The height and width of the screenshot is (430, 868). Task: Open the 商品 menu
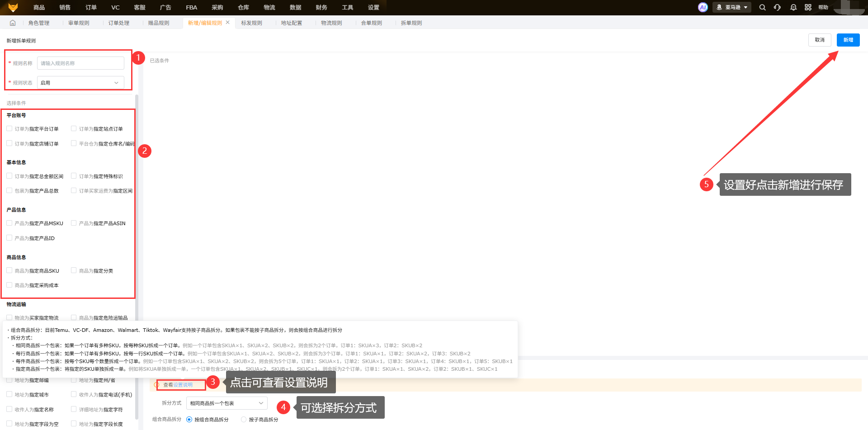(39, 7)
